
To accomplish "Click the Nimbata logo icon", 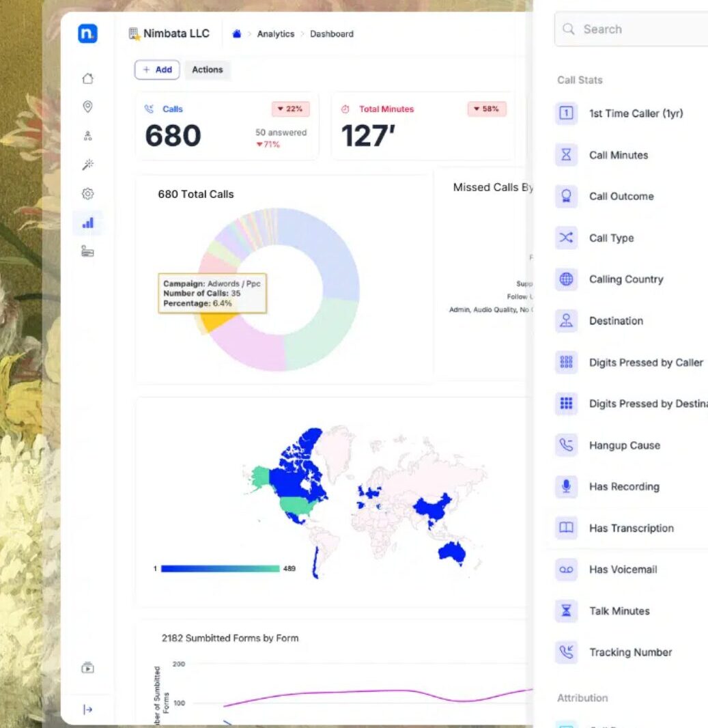I will pos(87,33).
